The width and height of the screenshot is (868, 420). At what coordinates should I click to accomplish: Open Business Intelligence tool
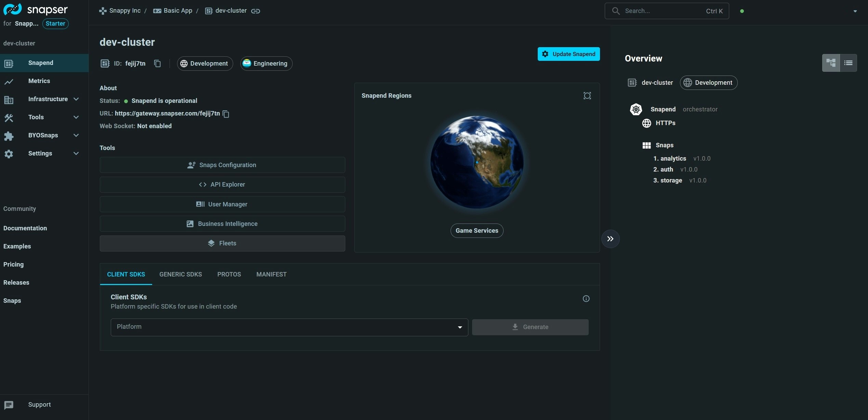tap(222, 223)
